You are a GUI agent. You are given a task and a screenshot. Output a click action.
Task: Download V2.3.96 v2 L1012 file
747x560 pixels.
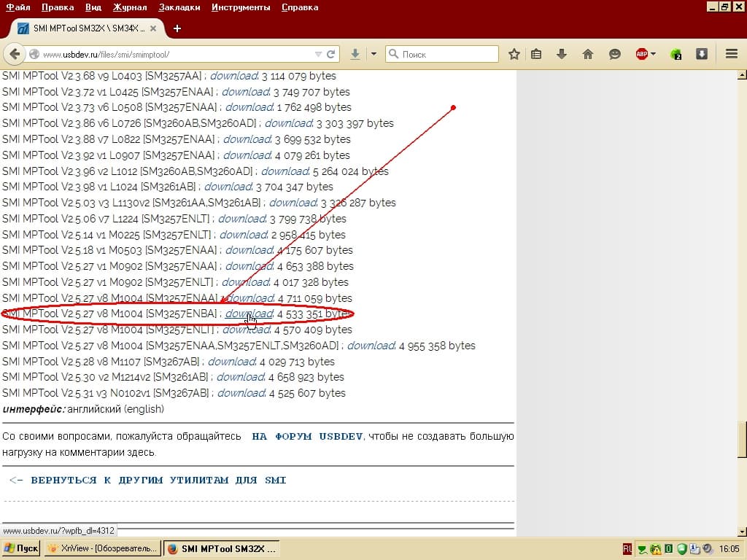point(285,171)
